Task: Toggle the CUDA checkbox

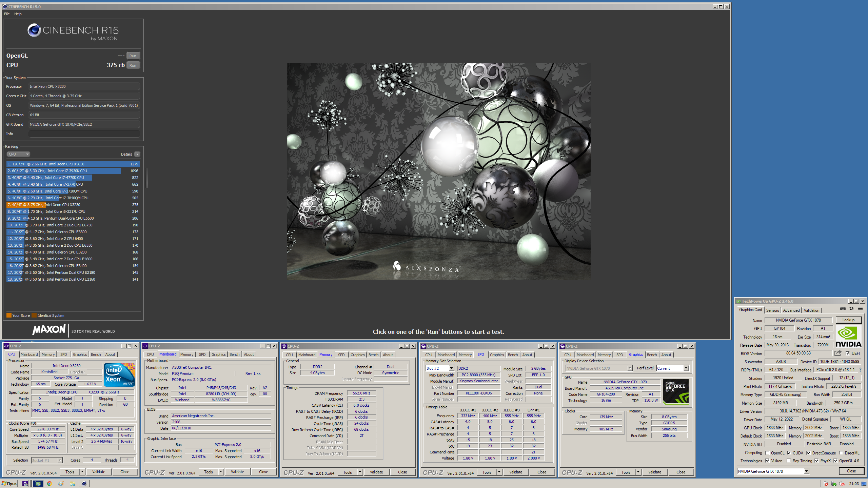Action: click(x=789, y=453)
